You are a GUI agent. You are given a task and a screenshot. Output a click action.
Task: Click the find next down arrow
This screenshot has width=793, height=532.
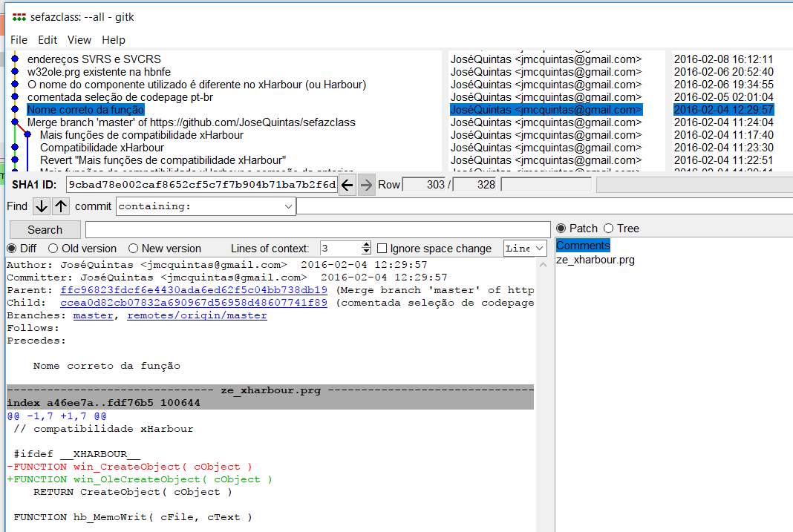click(x=42, y=206)
